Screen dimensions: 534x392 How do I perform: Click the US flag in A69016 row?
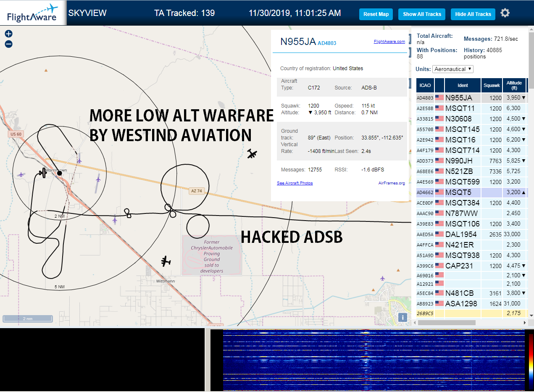[x=439, y=275]
